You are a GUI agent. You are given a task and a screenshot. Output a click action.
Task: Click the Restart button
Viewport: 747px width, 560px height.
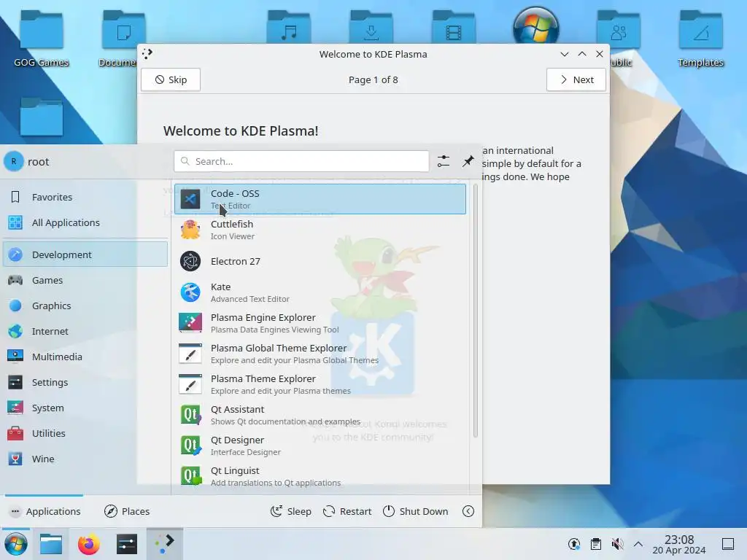[x=347, y=511]
